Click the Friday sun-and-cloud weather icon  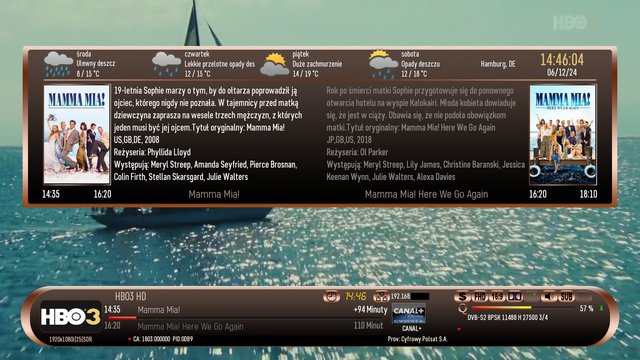pos(275,64)
